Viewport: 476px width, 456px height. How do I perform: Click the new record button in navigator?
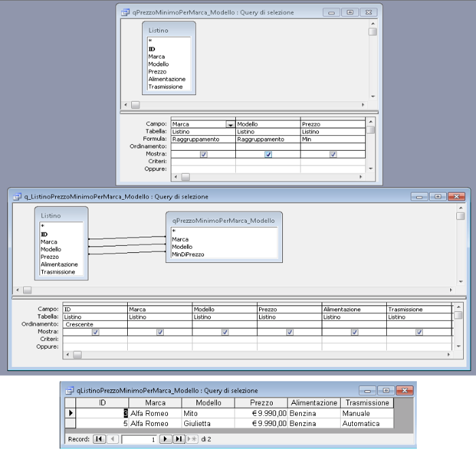pyautogui.click(x=192, y=439)
